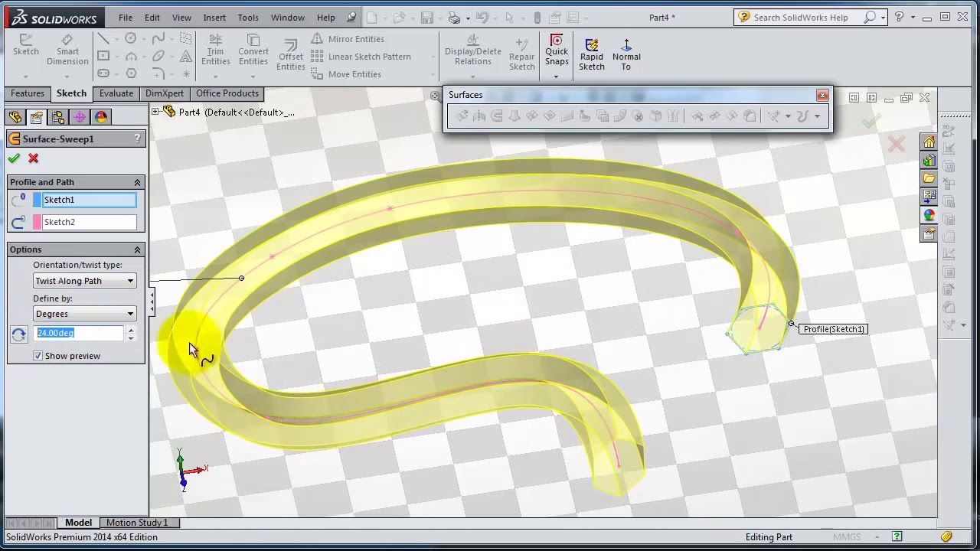Viewport: 980px width, 551px height.
Task: Uncheck the Show preview checkbox
Action: coord(38,356)
